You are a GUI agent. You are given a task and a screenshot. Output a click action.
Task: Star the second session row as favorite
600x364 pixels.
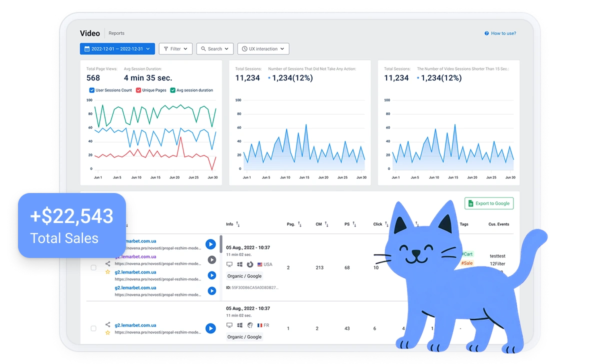click(x=107, y=332)
